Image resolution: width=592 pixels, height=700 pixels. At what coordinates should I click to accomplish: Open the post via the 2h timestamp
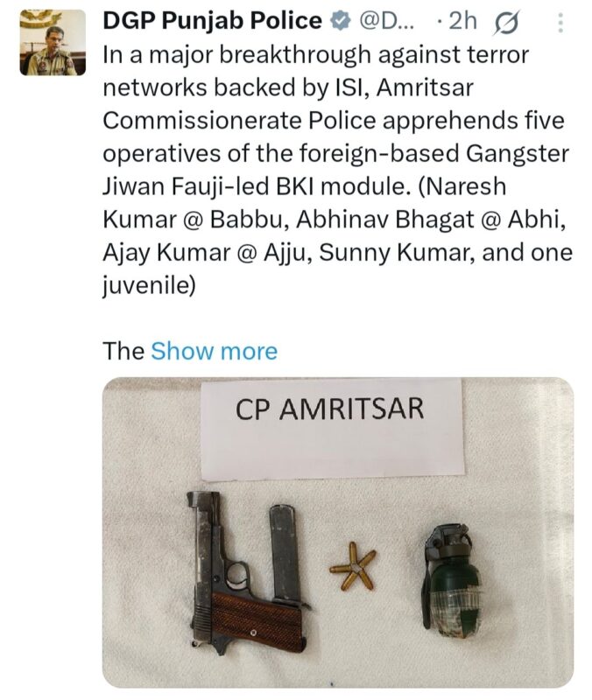463,21
